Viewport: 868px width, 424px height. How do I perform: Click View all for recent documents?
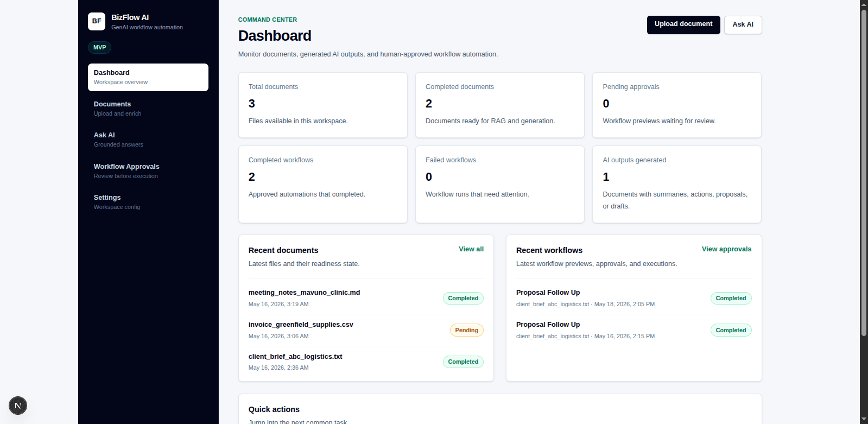coord(471,249)
